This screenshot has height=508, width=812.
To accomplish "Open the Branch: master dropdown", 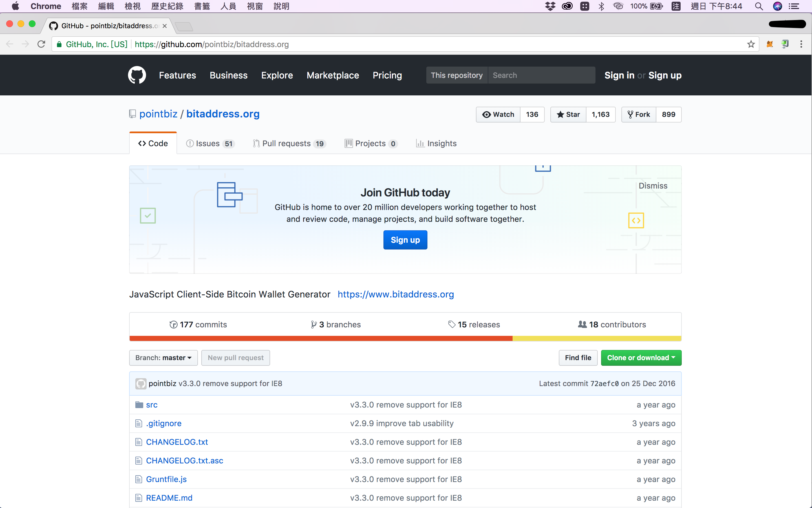I will pyautogui.click(x=164, y=358).
